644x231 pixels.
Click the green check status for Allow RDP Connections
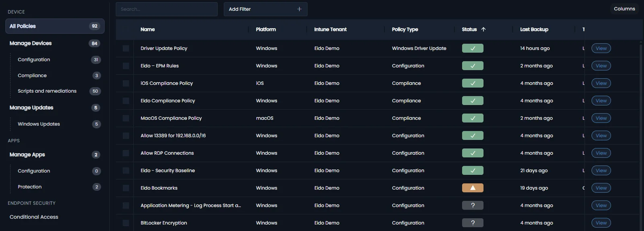473,153
